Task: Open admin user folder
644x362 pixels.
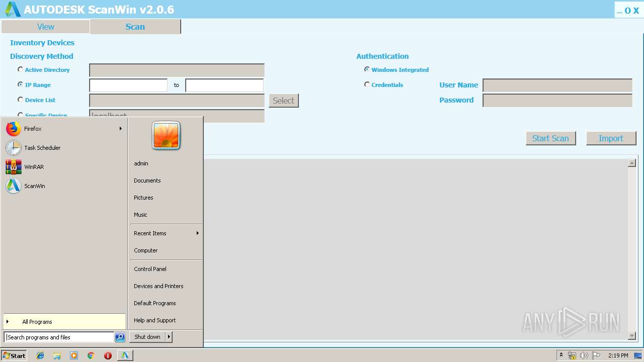Action: [141, 163]
